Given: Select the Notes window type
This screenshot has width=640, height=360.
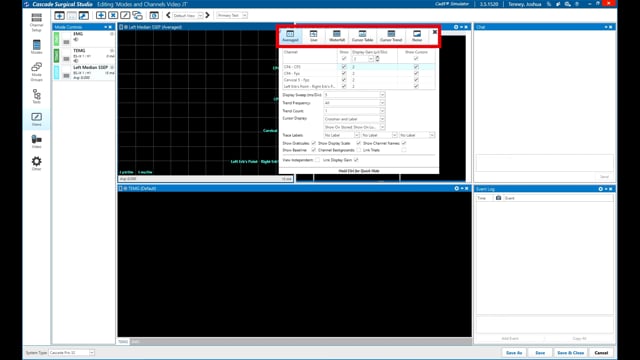Looking at the screenshot, I should tap(417, 36).
